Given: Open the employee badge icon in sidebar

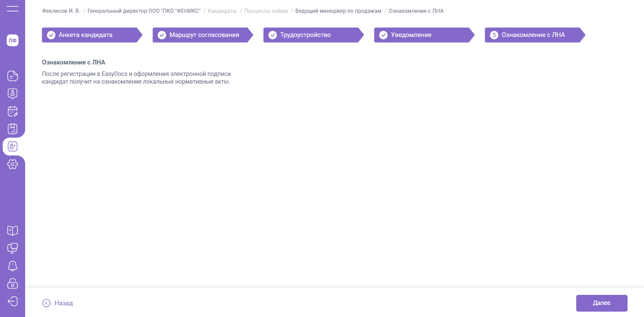Looking at the screenshot, I should 12,94.
